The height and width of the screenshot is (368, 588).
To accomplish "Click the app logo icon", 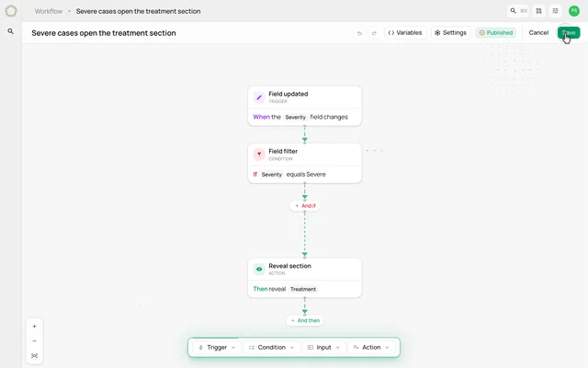I will click(11, 11).
